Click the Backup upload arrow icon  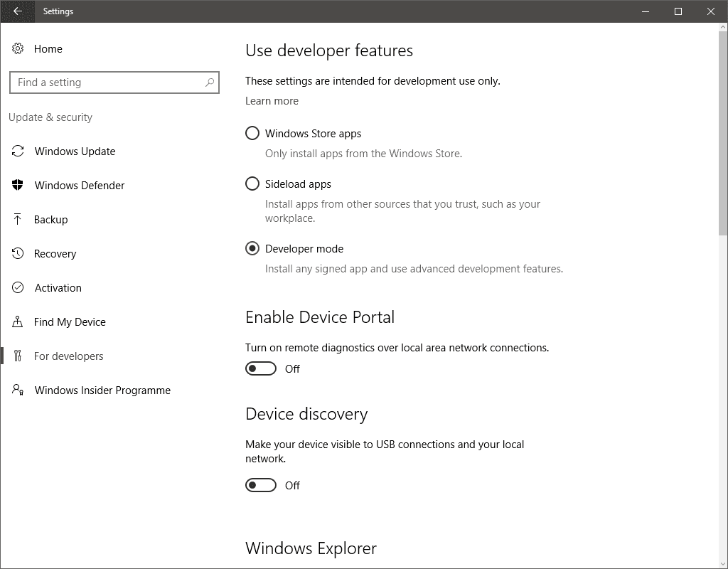18,220
